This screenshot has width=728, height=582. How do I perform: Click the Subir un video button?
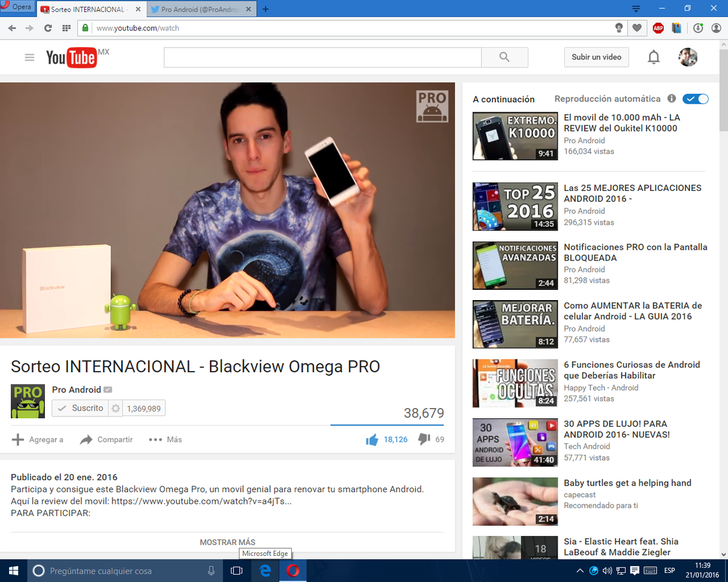click(596, 57)
